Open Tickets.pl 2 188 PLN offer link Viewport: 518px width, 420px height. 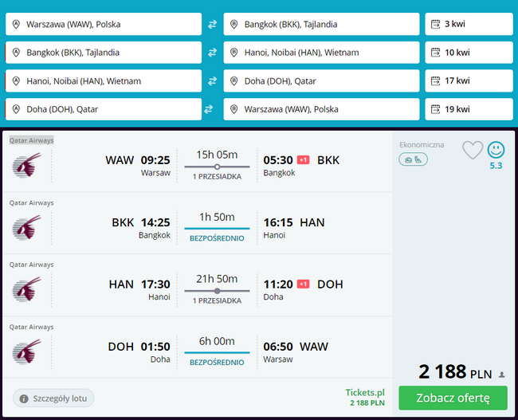[x=365, y=397]
